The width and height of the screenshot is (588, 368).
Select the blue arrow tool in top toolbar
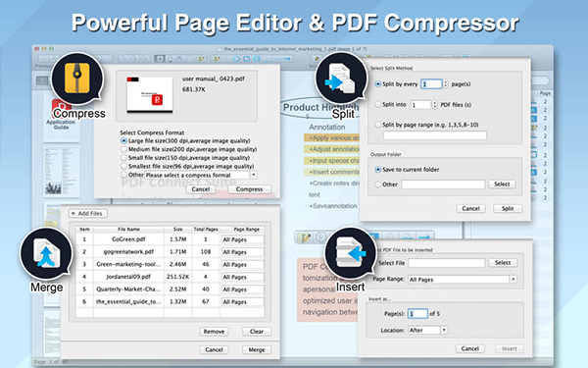(x=287, y=59)
